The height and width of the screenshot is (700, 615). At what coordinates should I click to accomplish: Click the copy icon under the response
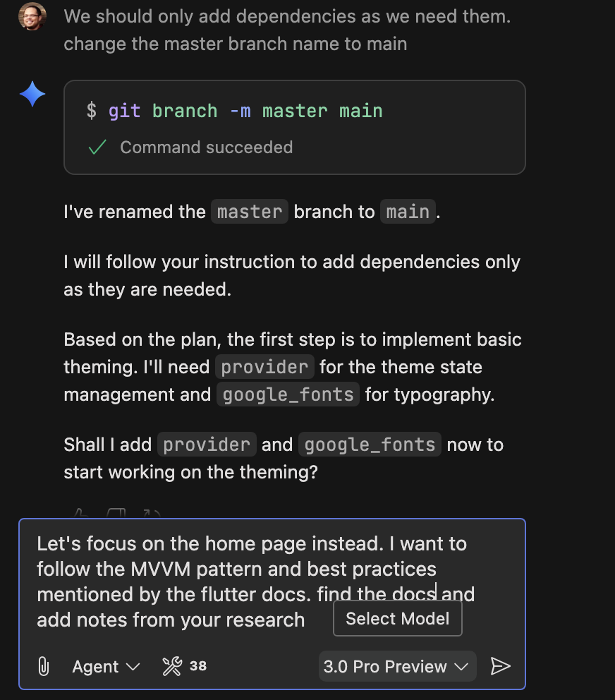[x=116, y=514]
